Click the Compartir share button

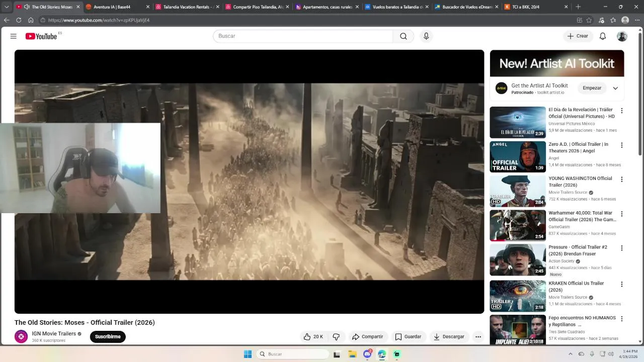tap(368, 337)
